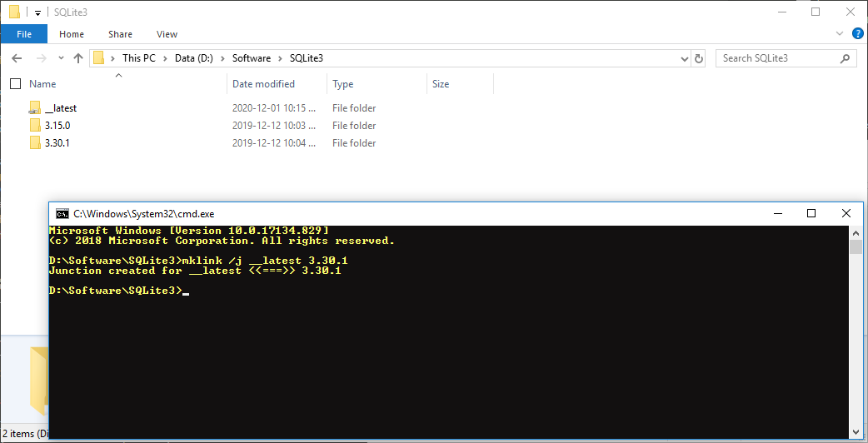Open the File ribbon tab
This screenshot has height=443, width=868.
tap(24, 34)
